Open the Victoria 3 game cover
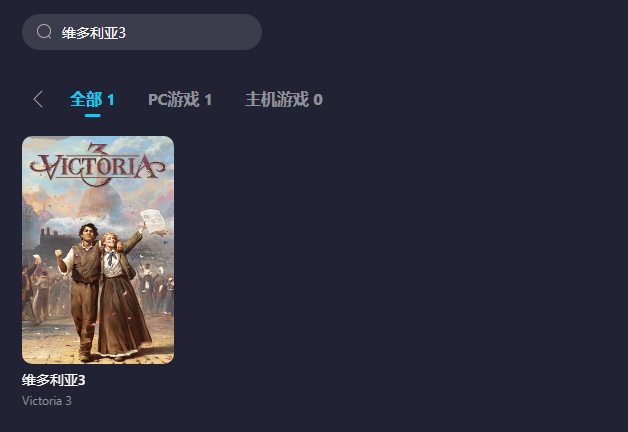The width and height of the screenshot is (628, 432). pyautogui.click(x=98, y=250)
